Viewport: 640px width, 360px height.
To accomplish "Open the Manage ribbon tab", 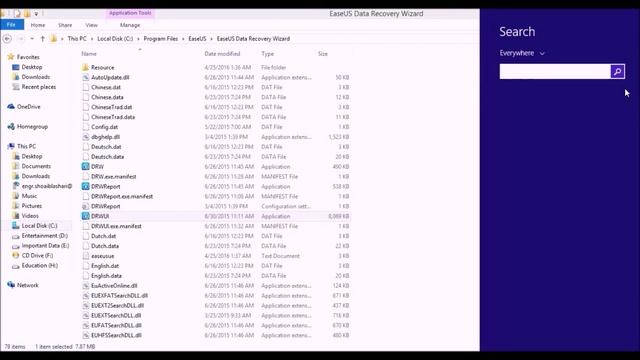I will tap(130, 25).
